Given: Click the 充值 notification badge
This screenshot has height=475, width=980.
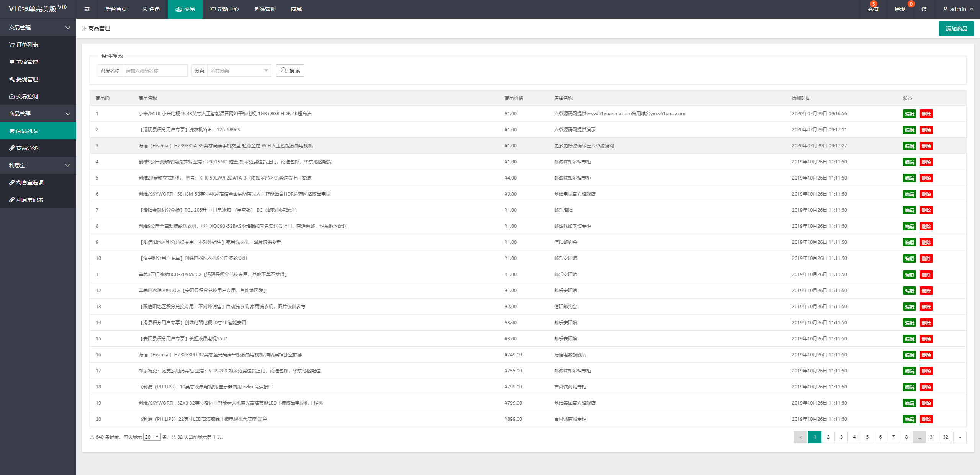Looking at the screenshot, I should pyautogui.click(x=873, y=4).
